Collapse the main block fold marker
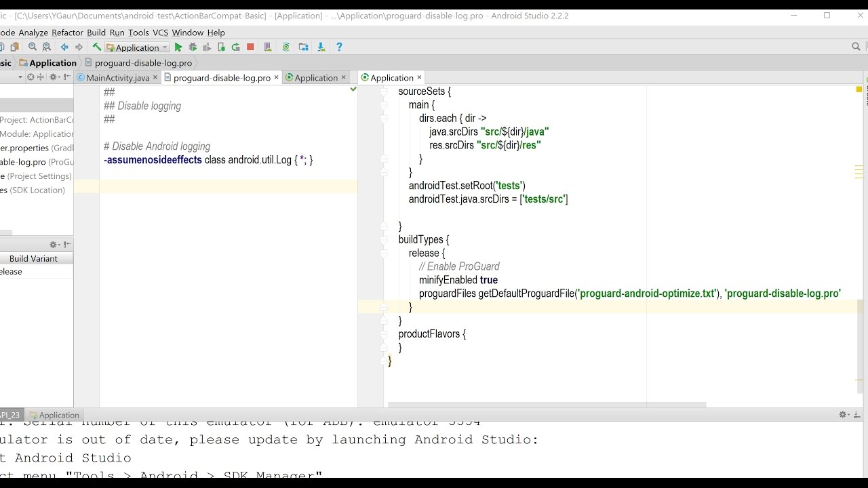868x488 pixels. 384,105
